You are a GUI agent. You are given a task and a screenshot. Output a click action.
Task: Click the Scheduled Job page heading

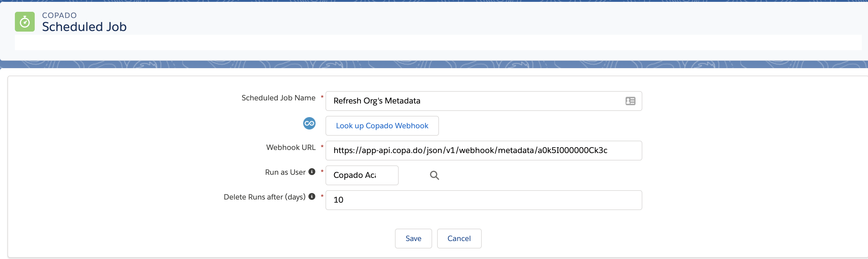coord(84,27)
